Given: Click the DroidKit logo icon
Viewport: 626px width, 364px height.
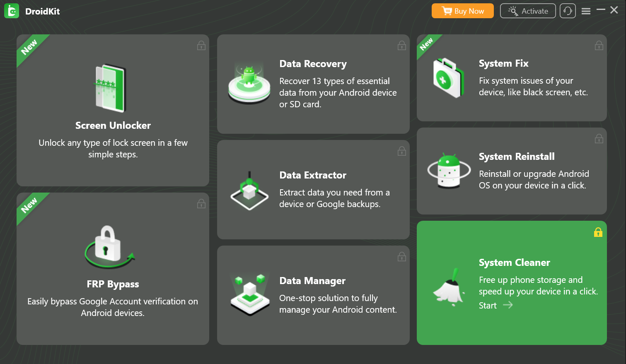Looking at the screenshot, I should [12, 11].
